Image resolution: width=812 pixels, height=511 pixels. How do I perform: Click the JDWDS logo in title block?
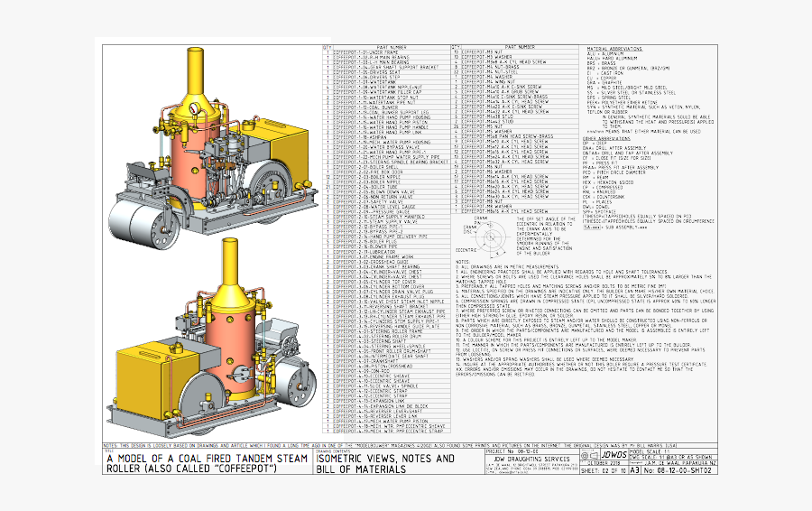614,455
